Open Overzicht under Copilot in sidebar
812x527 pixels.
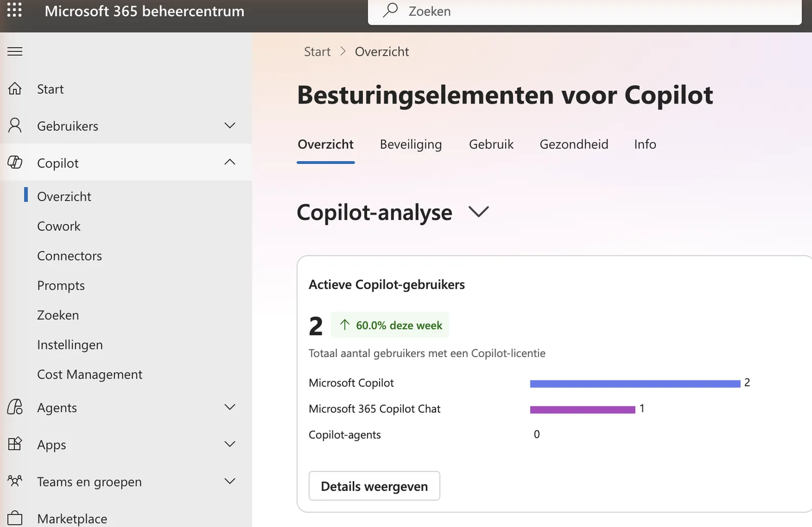64,196
